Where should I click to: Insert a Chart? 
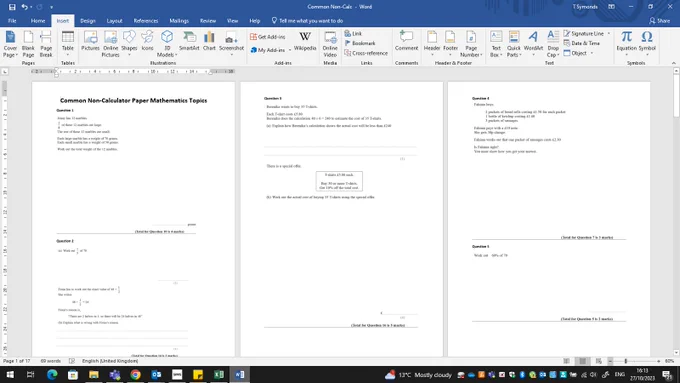click(x=209, y=41)
